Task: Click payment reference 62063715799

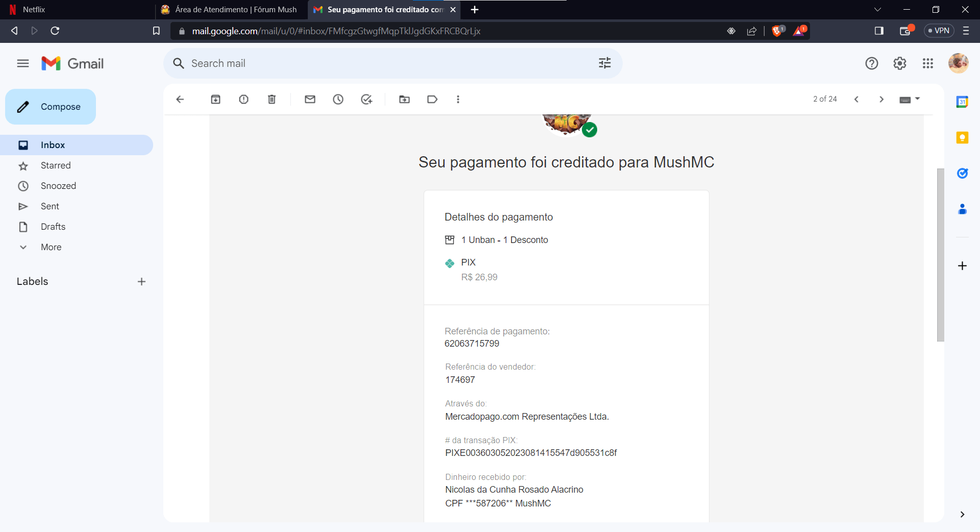Action: [x=472, y=344]
